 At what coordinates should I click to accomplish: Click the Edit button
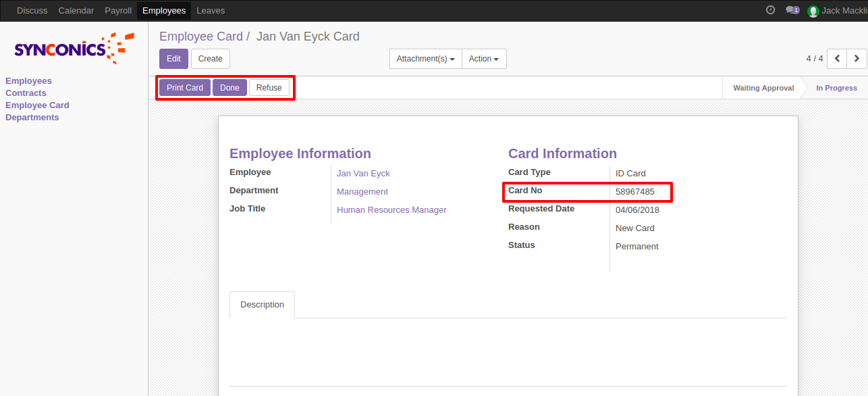coord(173,59)
